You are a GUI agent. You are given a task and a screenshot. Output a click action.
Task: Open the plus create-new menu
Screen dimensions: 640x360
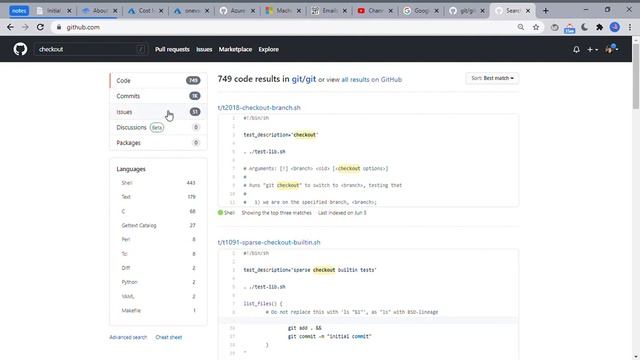[x=592, y=49]
